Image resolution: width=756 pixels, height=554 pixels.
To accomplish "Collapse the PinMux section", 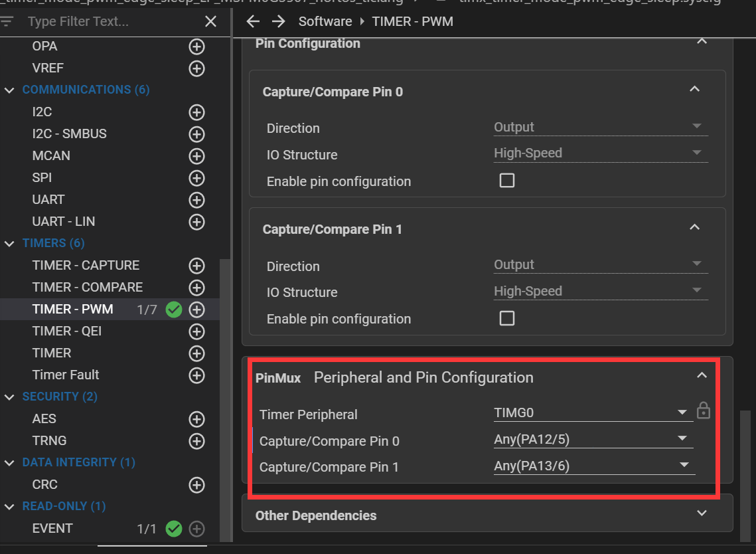I will (x=702, y=376).
